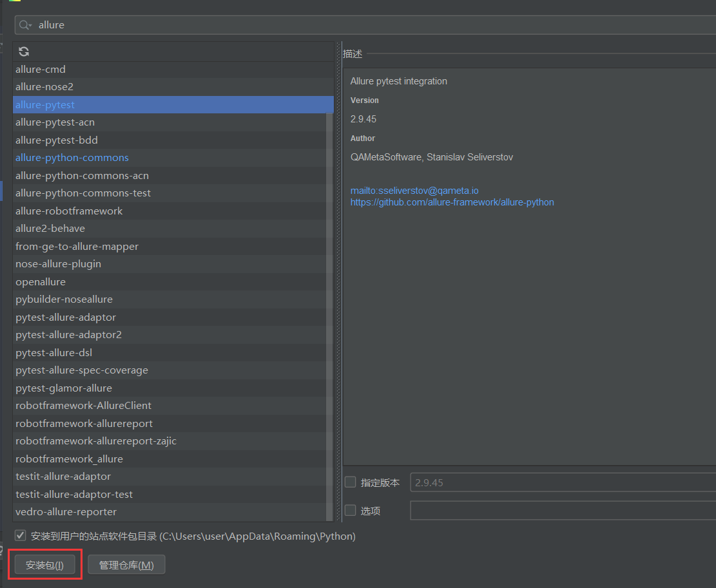Screen dimensions: 716x588
Task: Select testit-allure-adaptor-test package
Action: point(170,495)
